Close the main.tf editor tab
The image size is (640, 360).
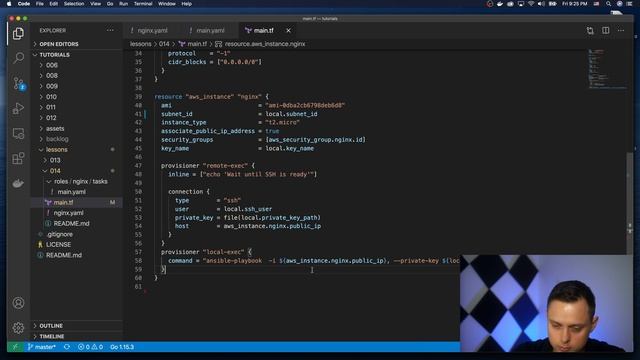click(288, 31)
